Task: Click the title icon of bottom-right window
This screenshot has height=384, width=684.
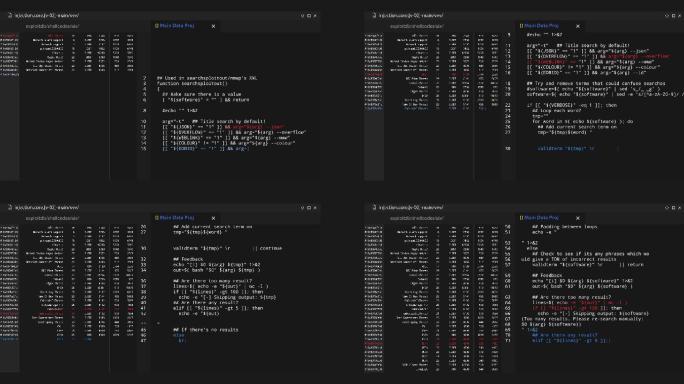Action: click(374, 207)
